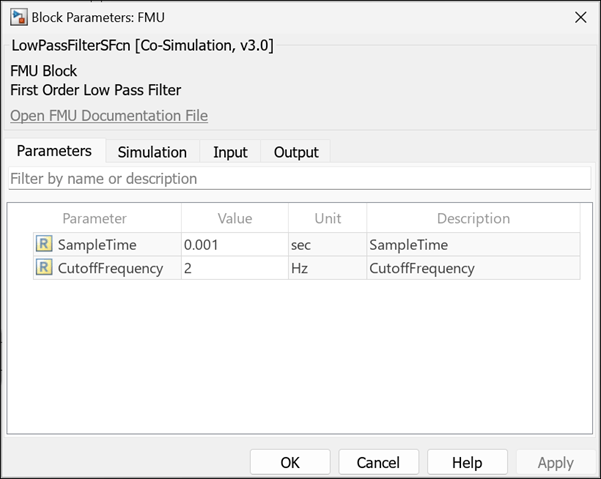This screenshot has height=479, width=601.
Task: Click the Description column header
Action: point(473,218)
